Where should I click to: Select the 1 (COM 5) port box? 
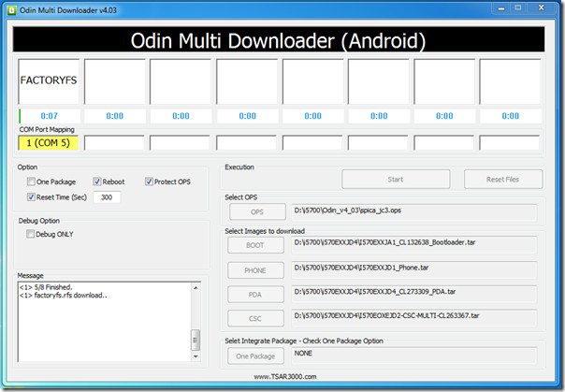coord(49,143)
